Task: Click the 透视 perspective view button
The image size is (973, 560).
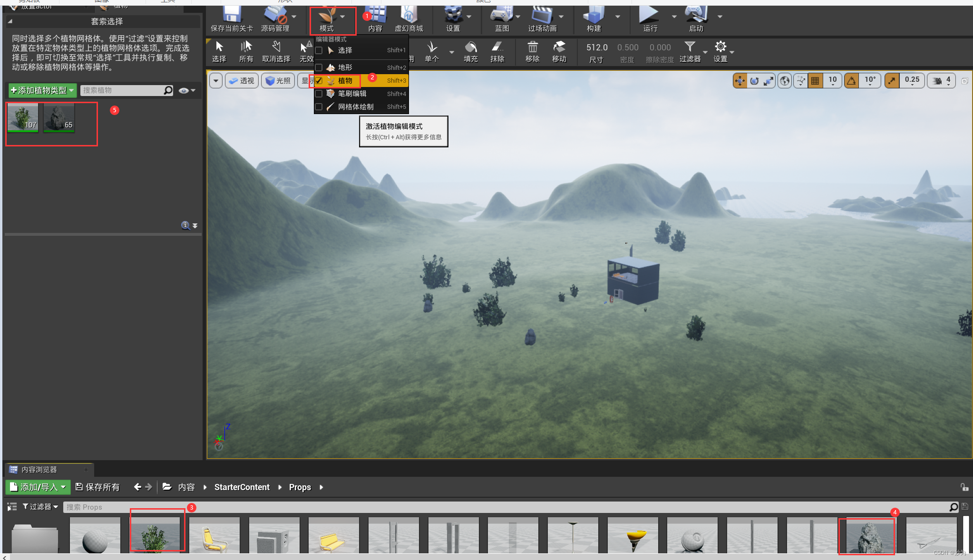Action: coord(242,81)
